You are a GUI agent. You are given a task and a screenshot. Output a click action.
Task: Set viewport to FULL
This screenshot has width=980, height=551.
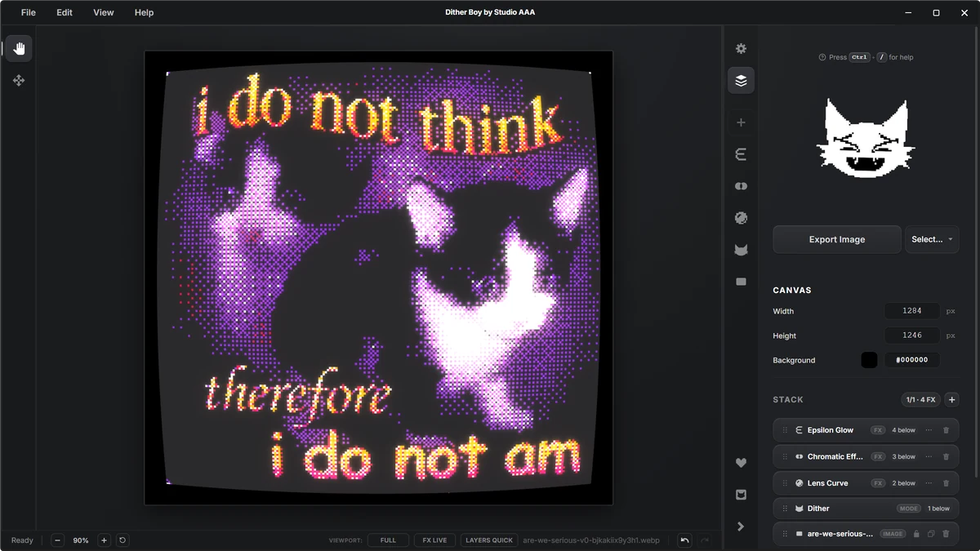click(388, 540)
